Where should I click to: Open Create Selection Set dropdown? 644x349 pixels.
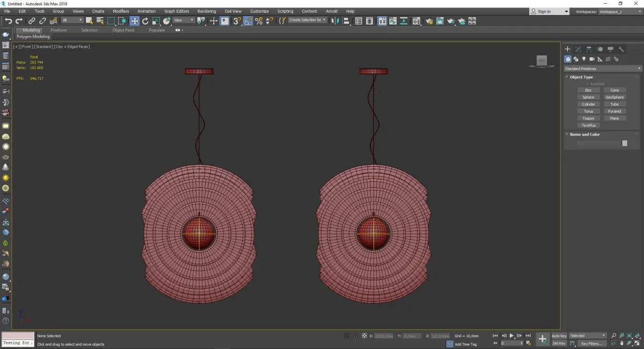coord(308,20)
